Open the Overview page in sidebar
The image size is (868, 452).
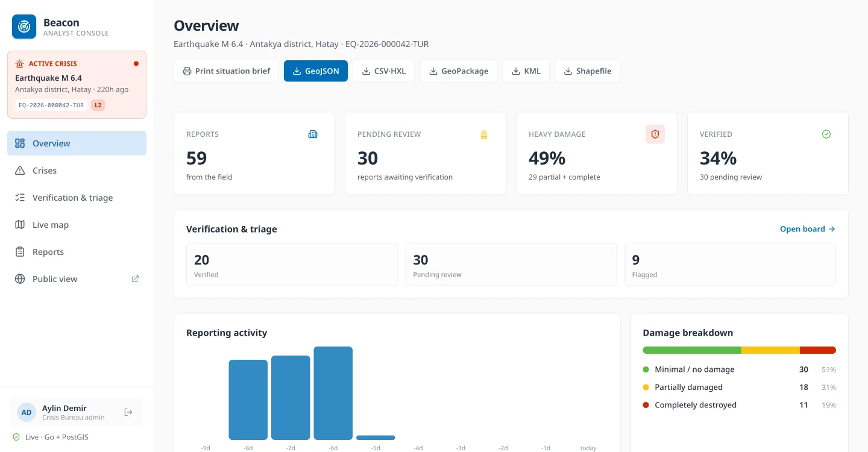[77, 143]
